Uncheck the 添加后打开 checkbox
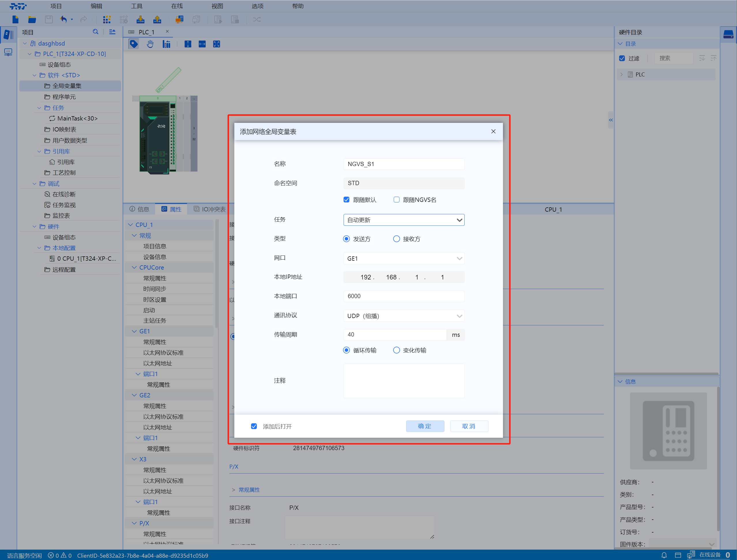 254,426
